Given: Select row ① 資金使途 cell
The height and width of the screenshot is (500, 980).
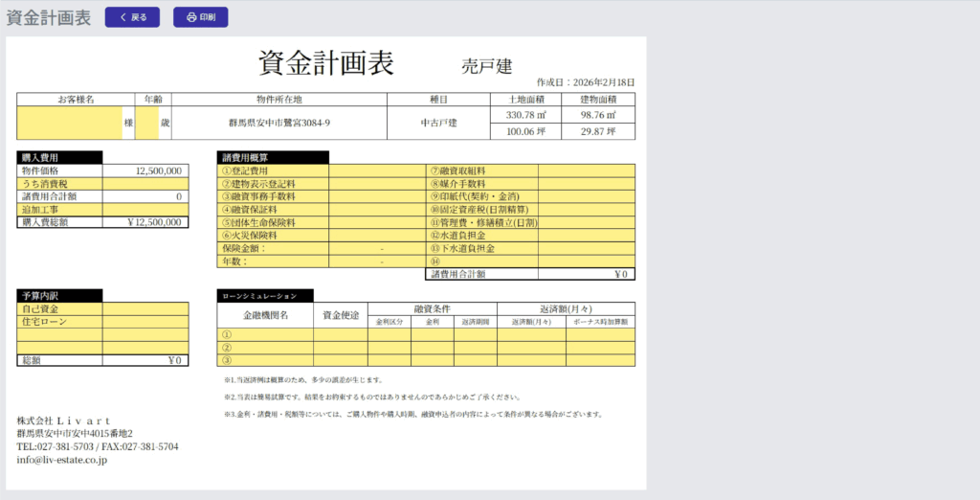Looking at the screenshot, I should click(x=340, y=335).
